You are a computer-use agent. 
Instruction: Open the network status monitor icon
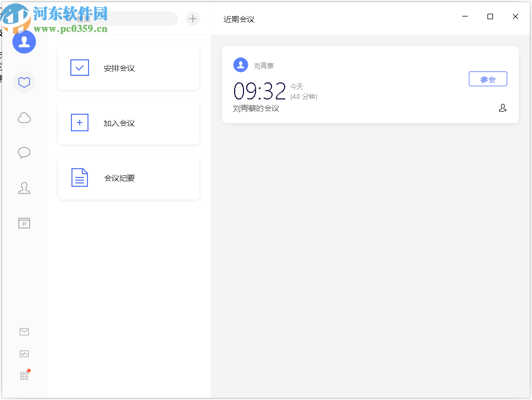pos(24,354)
